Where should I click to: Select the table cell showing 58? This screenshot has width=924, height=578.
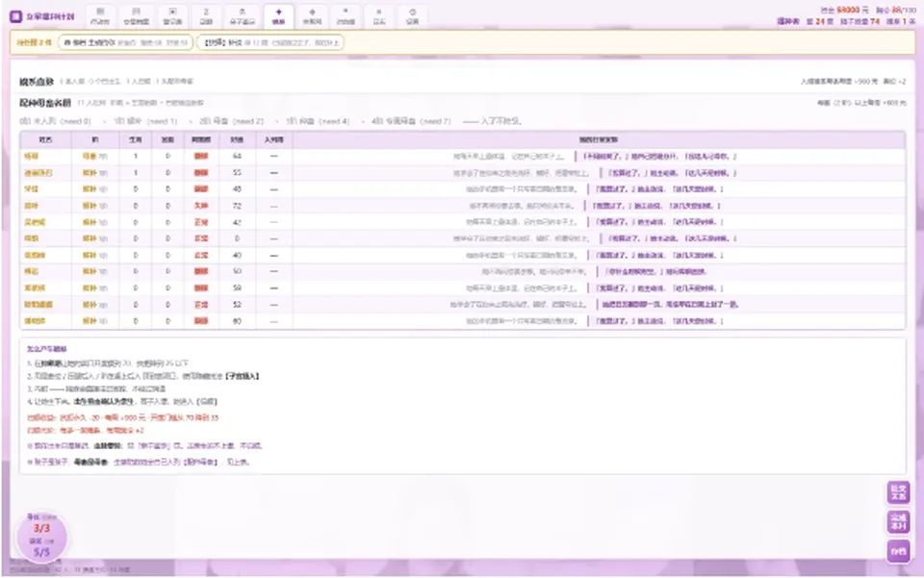pos(237,289)
